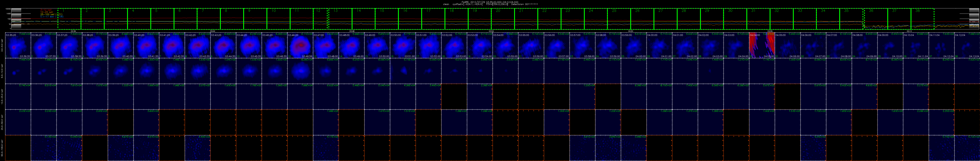Pick interval 31 box in the light curve
The width and height of the screenshot is (980, 161).
pyautogui.click(x=758, y=19)
